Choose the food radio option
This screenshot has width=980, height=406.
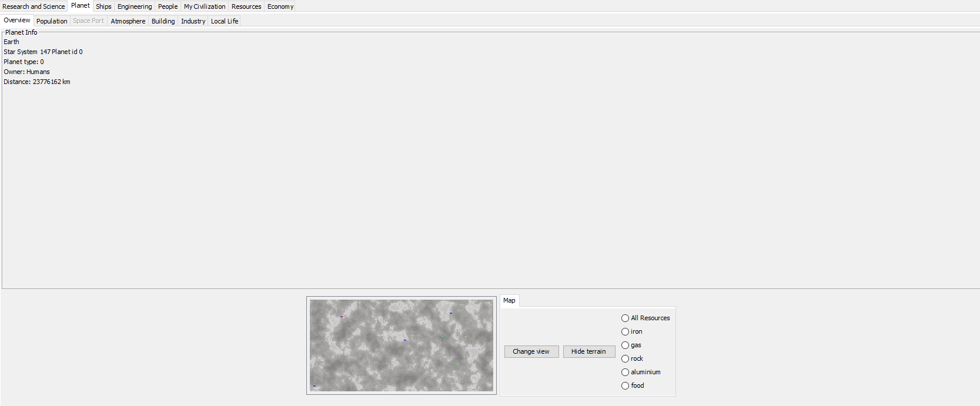pos(633,385)
